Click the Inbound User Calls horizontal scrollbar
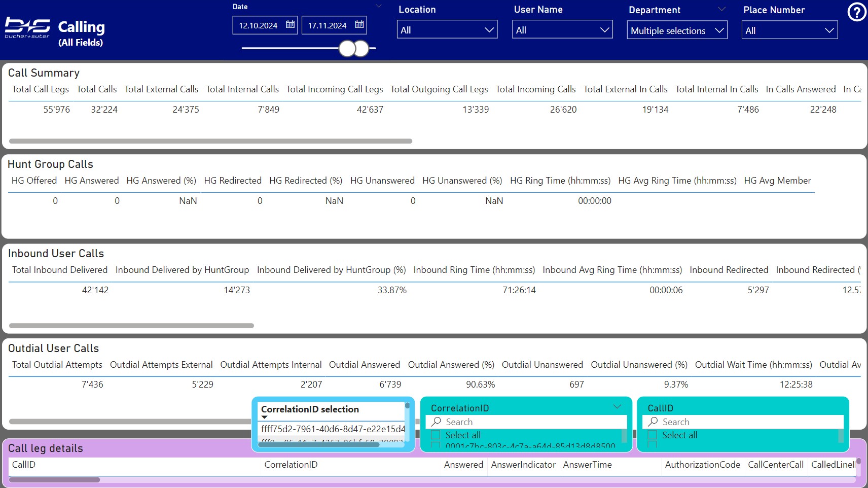Image resolution: width=868 pixels, height=488 pixels. coord(131,326)
